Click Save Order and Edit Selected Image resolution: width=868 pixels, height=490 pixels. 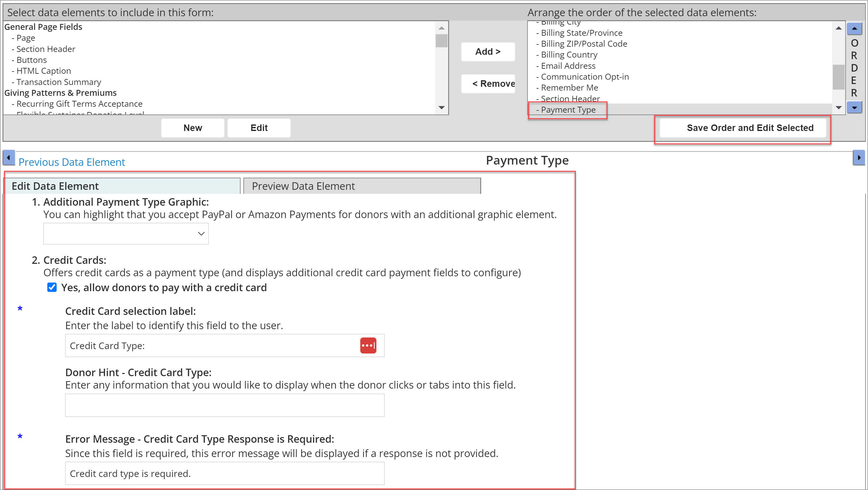tap(742, 128)
